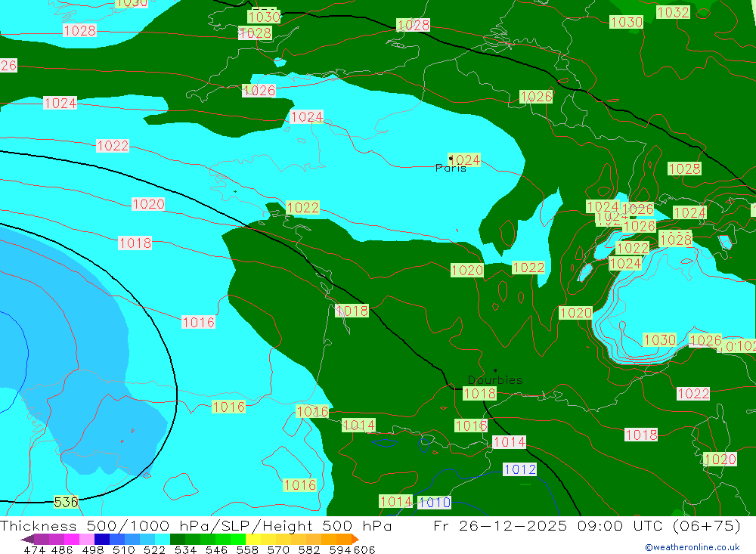Click the legend value 486
The width and height of the screenshot is (756, 554).
[62, 549]
